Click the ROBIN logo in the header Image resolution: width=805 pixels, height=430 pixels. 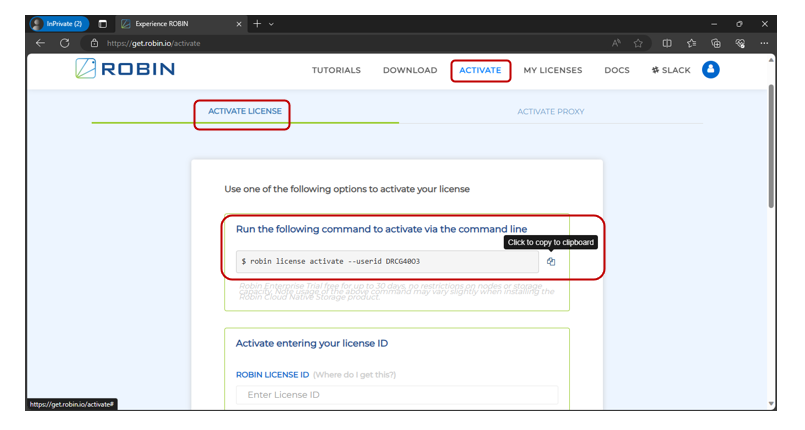(x=125, y=68)
